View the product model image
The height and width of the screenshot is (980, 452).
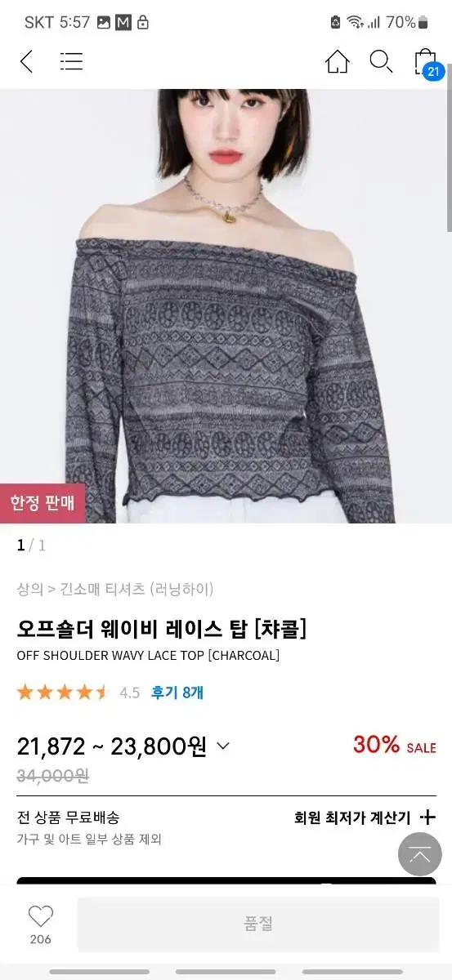pos(226,305)
